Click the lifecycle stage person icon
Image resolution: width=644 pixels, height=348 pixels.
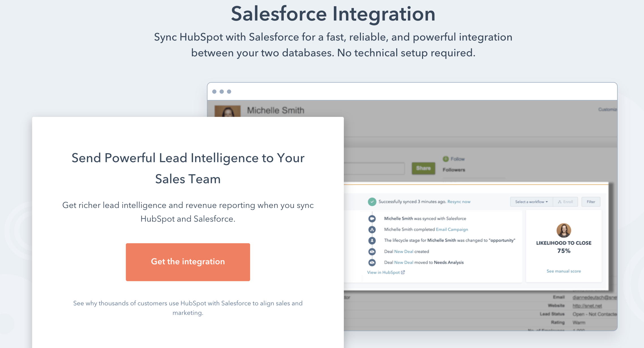[x=372, y=240]
